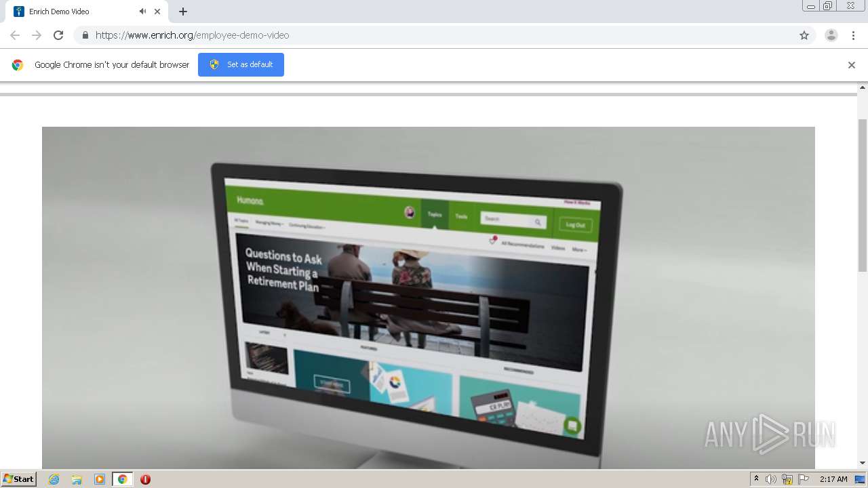
Task: Launch Internet Explorer from taskbar
Action: pos(54,479)
